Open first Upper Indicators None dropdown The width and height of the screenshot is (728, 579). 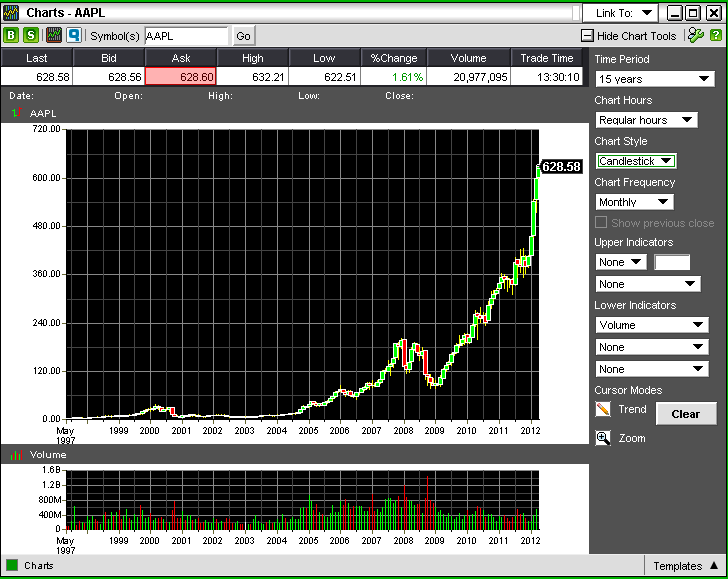point(621,262)
